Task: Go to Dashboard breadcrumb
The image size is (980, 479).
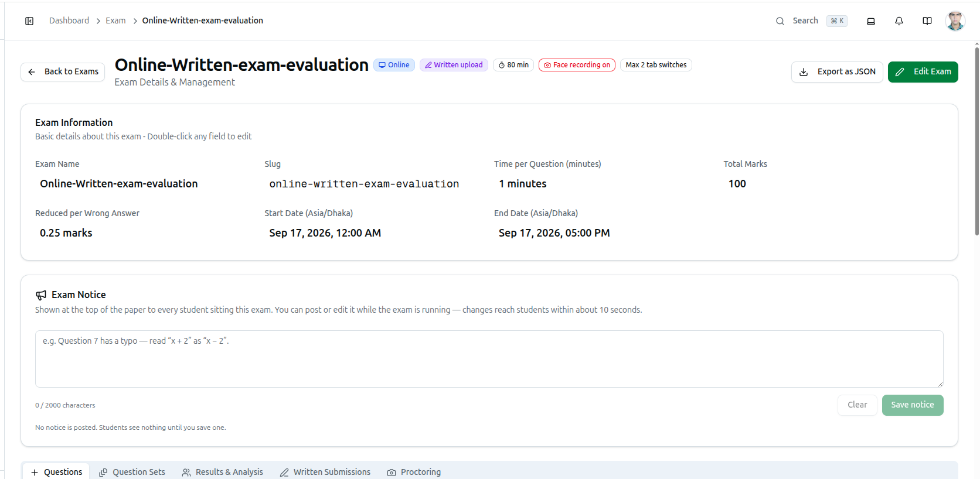Action: [69, 20]
